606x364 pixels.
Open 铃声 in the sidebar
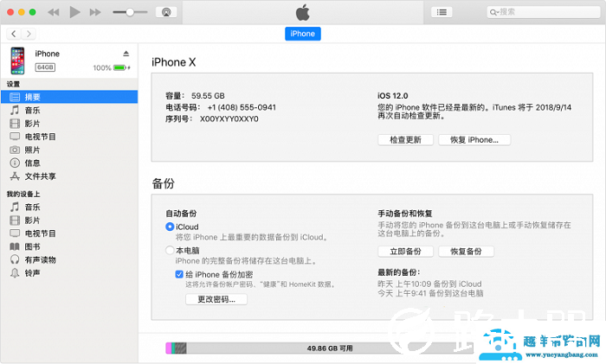pos(69,273)
